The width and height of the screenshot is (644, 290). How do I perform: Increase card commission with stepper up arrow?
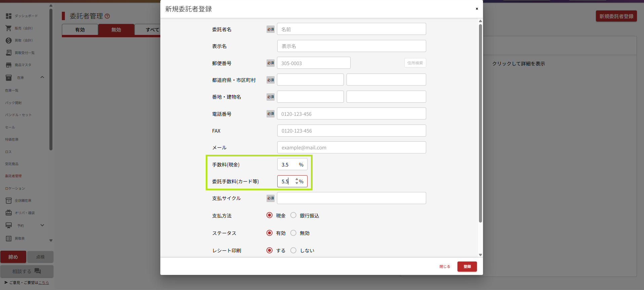click(297, 180)
